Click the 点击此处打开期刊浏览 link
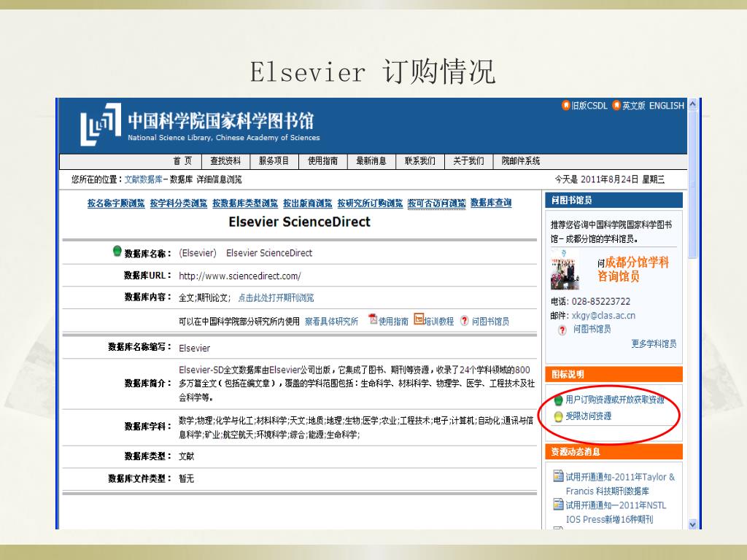The width and height of the screenshot is (747, 560). click(276, 298)
